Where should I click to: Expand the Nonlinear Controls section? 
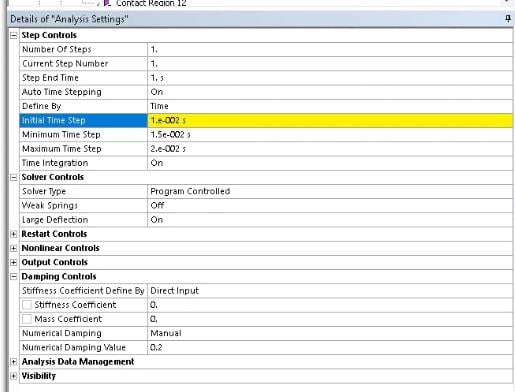pyautogui.click(x=13, y=248)
